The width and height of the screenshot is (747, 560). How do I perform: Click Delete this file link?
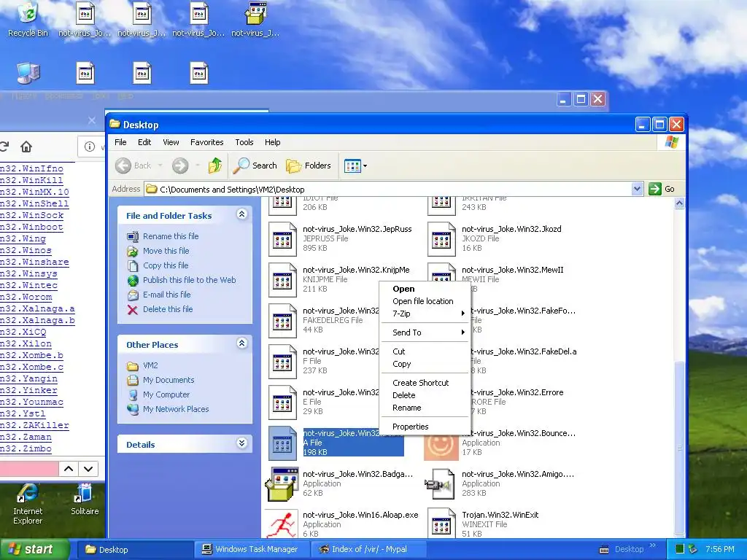point(168,309)
